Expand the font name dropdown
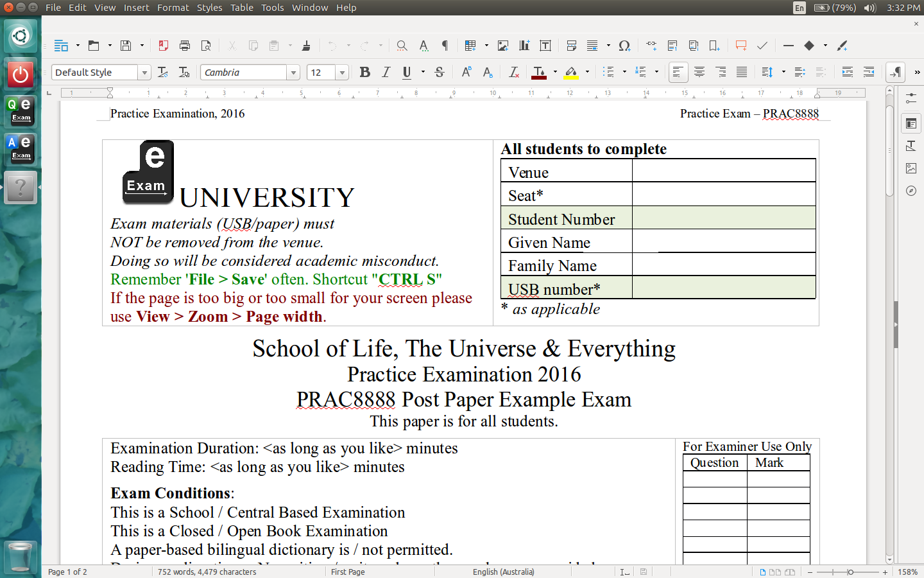The image size is (924, 578). pyautogui.click(x=293, y=73)
